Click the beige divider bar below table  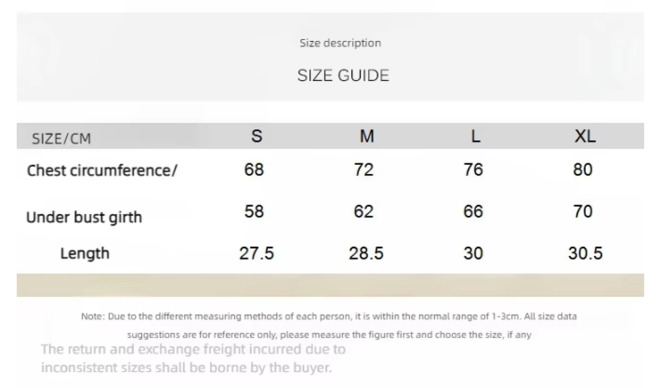[x=330, y=285]
